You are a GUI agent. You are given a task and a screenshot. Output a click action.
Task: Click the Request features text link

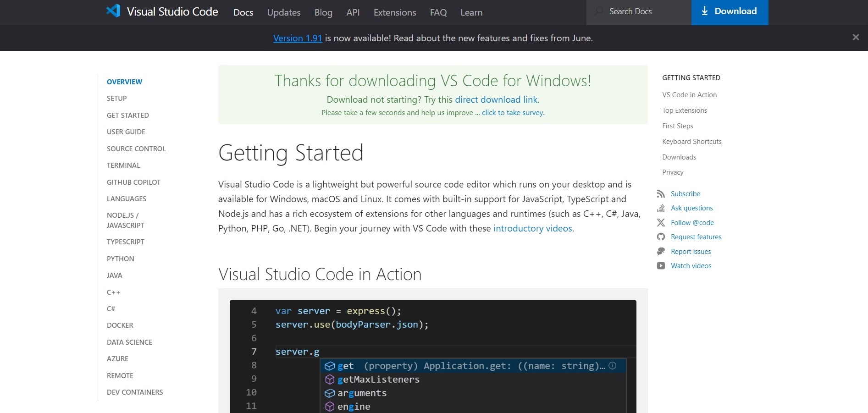tap(696, 237)
